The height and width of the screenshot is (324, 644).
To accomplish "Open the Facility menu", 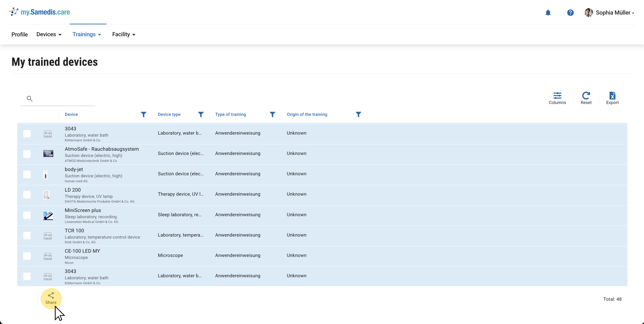I will coord(124,34).
